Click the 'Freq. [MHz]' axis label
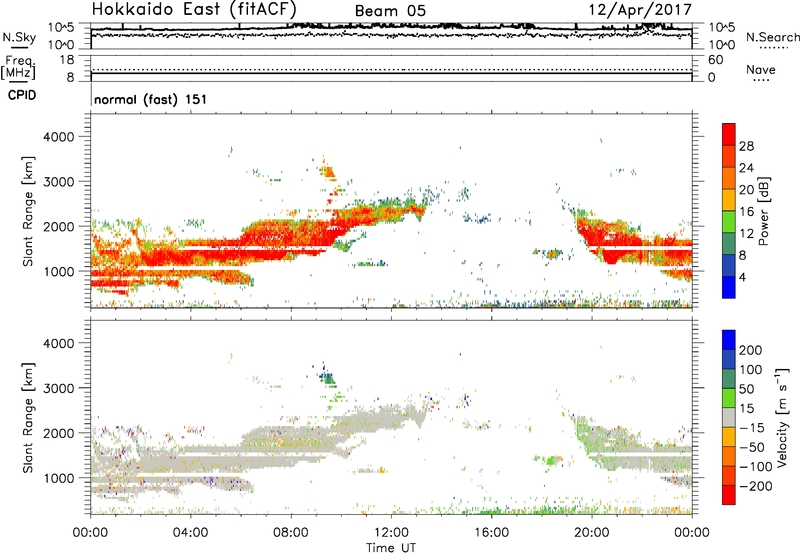The image size is (800, 554). click(x=18, y=67)
